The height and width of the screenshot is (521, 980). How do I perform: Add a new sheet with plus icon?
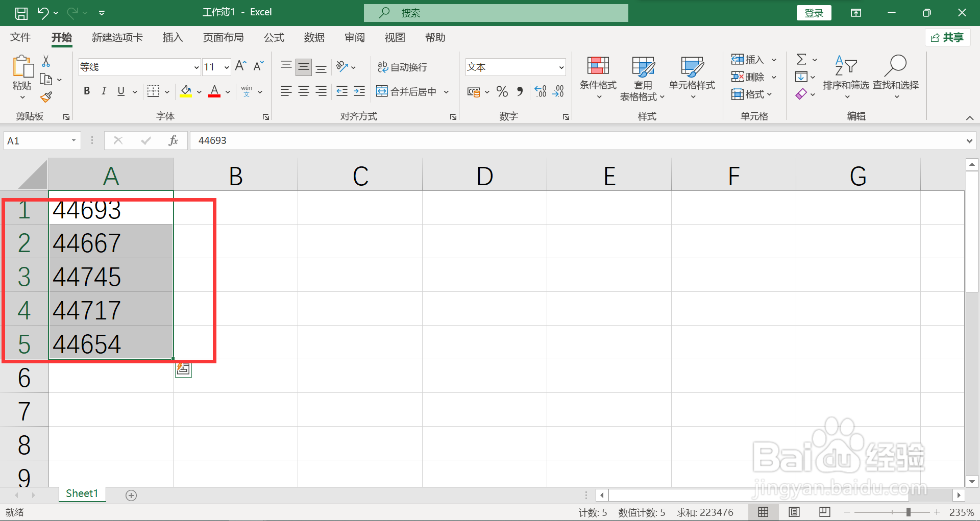(x=131, y=495)
